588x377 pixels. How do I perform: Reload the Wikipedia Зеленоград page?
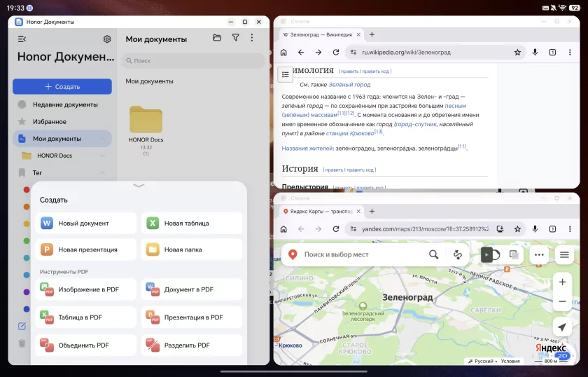point(336,52)
